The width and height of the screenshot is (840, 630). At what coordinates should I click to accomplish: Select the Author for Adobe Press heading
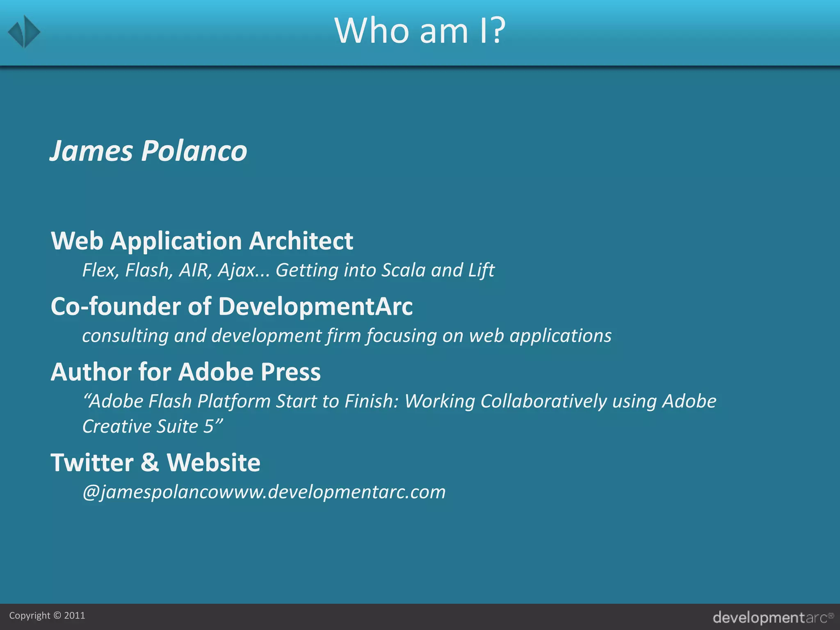pyautogui.click(x=185, y=372)
